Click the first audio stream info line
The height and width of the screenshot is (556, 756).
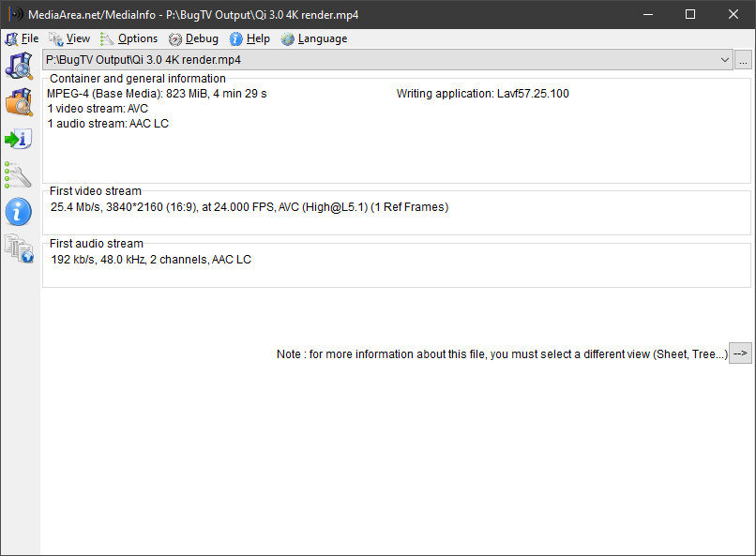(151, 260)
